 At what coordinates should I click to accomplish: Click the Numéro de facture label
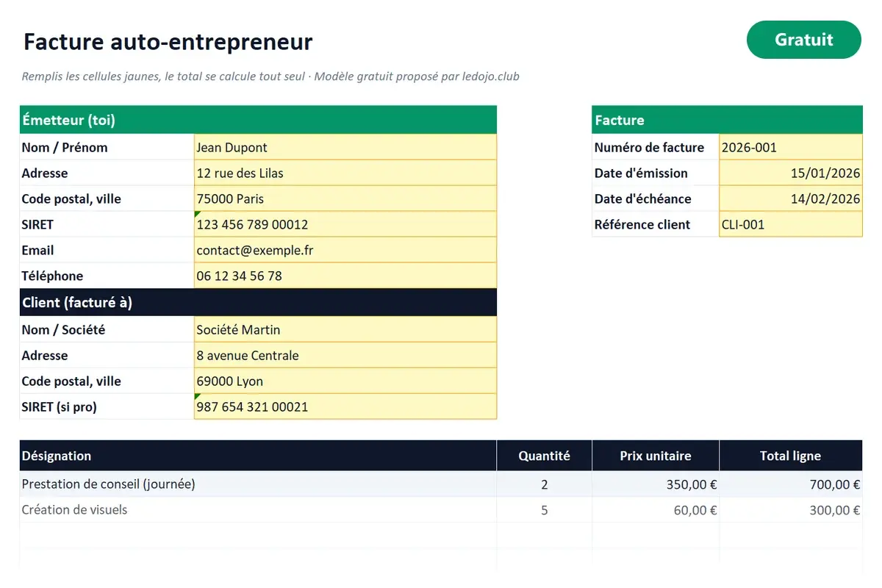click(649, 147)
